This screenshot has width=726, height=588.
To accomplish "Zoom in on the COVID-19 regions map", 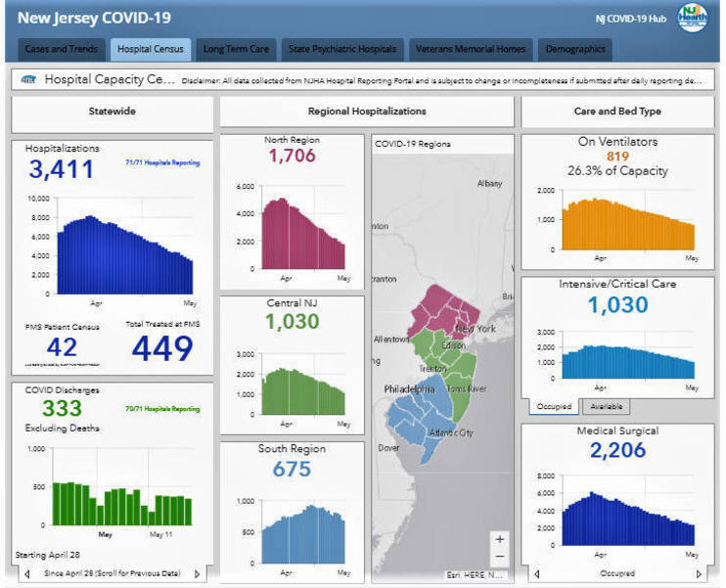I will [x=500, y=539].
